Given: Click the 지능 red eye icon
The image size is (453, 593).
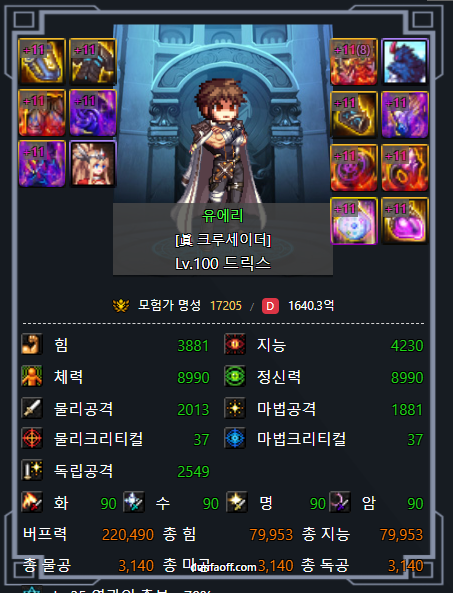Looking at the screenshot, I should tap(235, 345).
